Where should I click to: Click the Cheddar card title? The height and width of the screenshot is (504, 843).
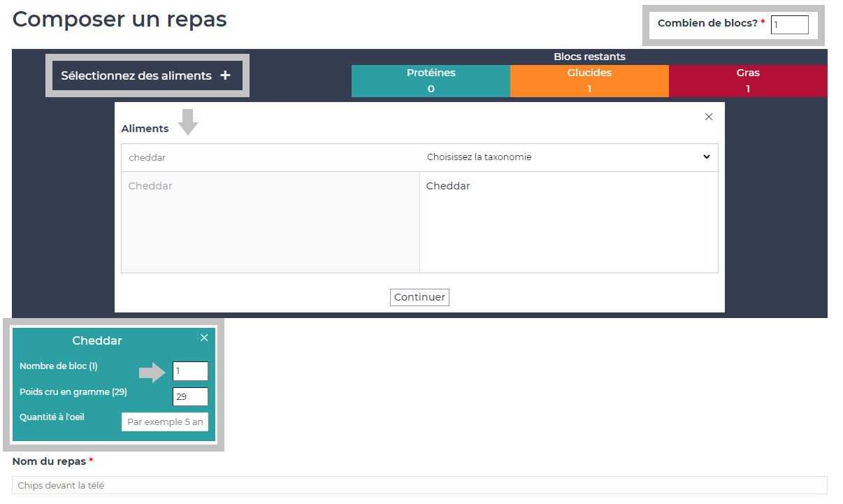tap(97, 341)
